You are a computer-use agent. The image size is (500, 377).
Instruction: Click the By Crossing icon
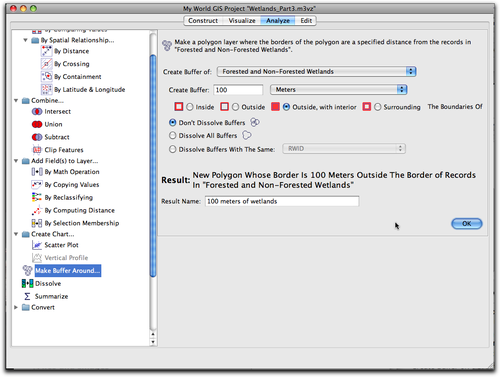pyautogui.click(x=46, y=64)
